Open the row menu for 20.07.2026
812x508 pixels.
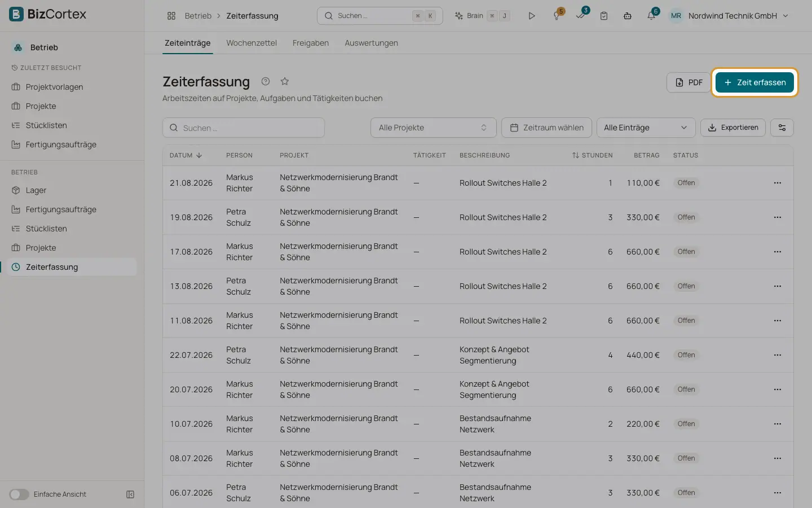(x=778, y=389)
